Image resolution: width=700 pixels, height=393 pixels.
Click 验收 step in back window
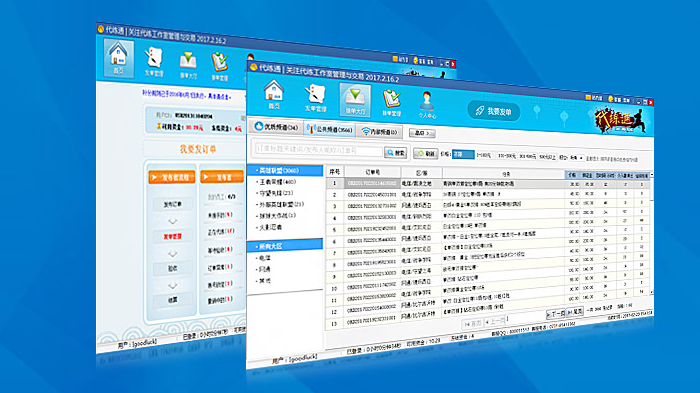pos(172,268)
